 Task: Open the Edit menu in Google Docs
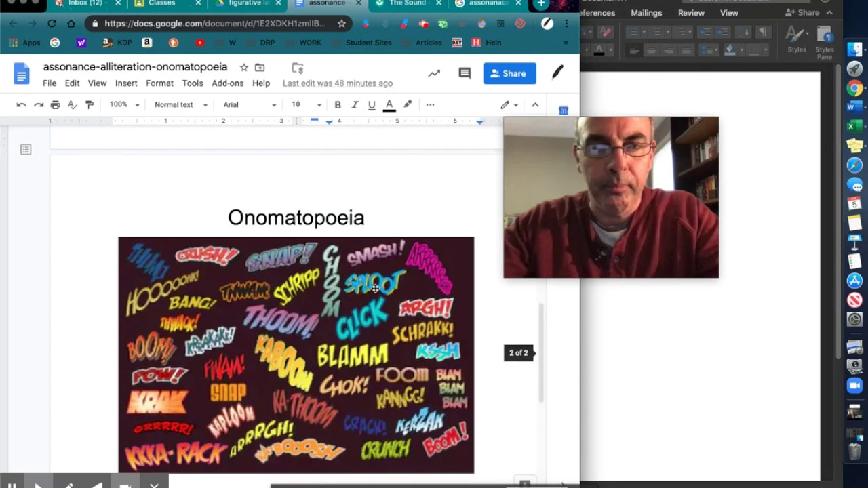pyautogui.click(x=72, y=83)
